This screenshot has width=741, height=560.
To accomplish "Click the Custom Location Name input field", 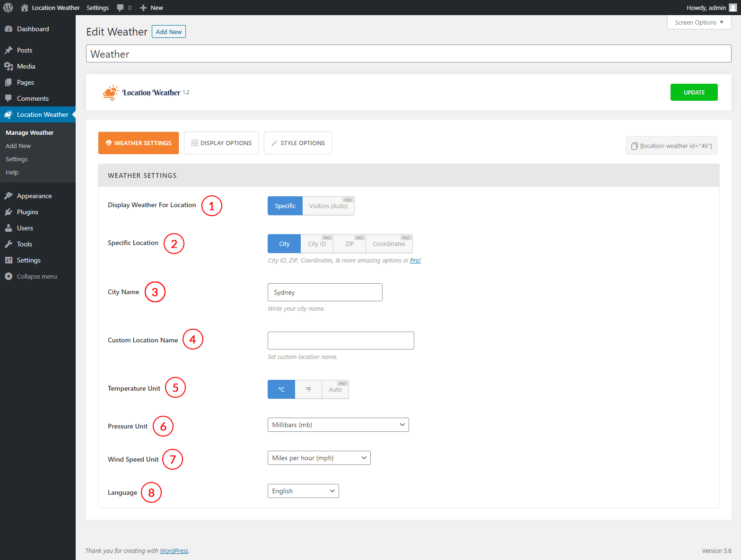I will point(340,341).
